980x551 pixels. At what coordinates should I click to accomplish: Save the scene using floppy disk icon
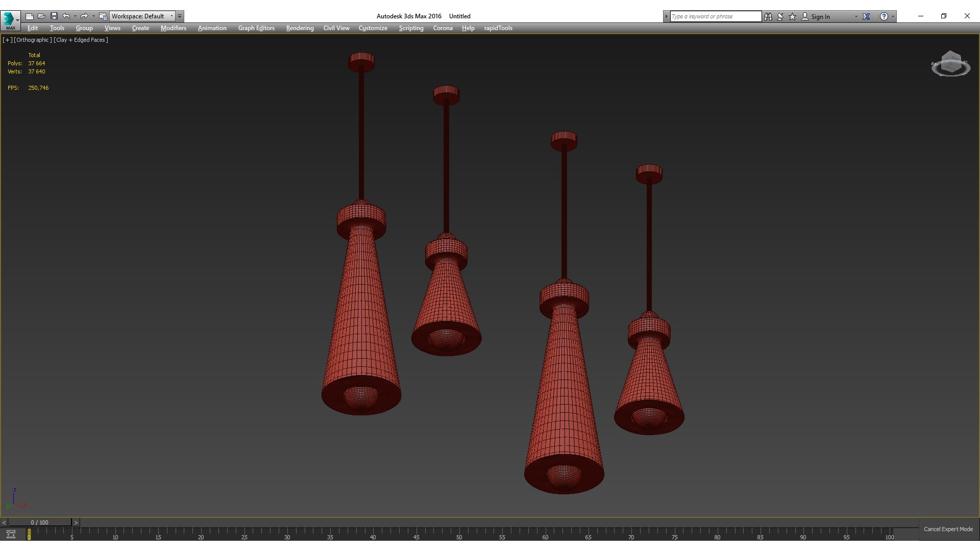click(x=54, y=16)
